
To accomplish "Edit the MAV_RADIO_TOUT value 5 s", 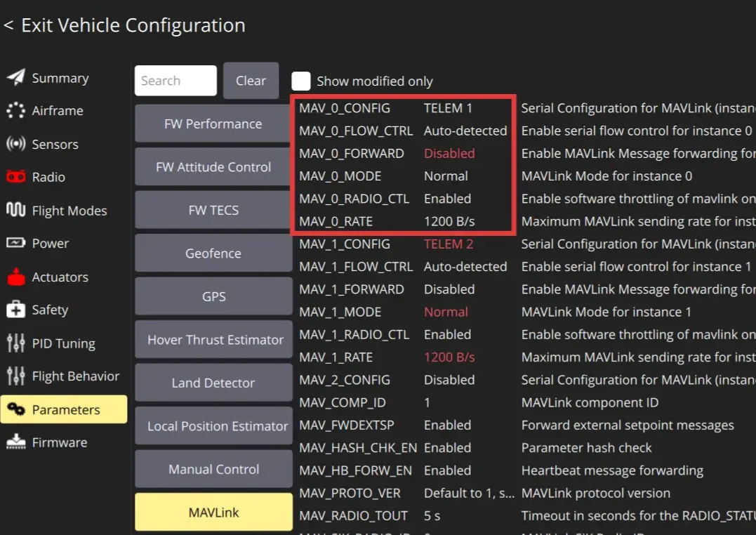I will (432, 516).
